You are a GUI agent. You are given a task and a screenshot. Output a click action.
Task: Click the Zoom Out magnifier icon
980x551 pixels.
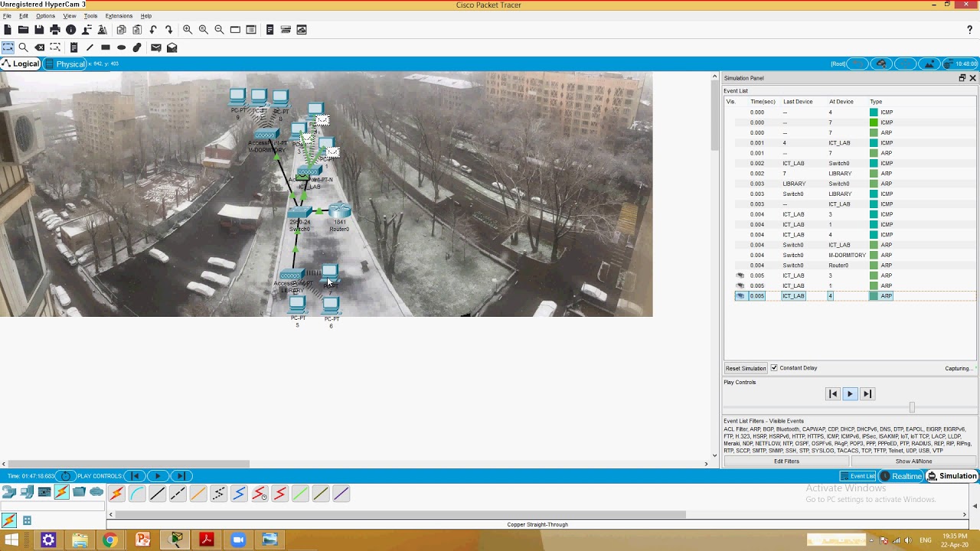pos(219,30)
